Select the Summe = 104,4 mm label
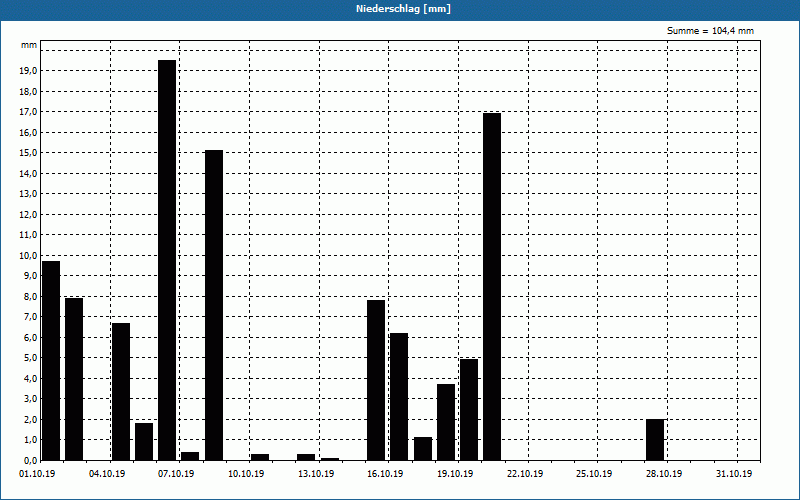The height and width of the screenshot is (500, 800). click(x=710, y=31)
